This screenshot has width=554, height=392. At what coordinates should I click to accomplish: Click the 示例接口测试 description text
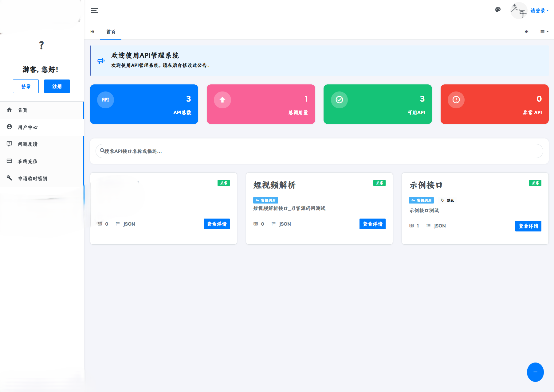(424, 211)
